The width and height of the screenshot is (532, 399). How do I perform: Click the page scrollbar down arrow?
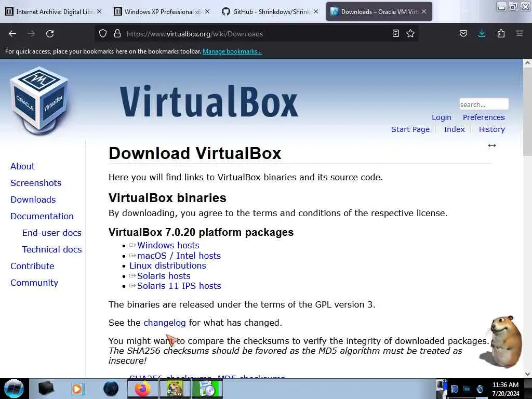[x=527, y=374]
